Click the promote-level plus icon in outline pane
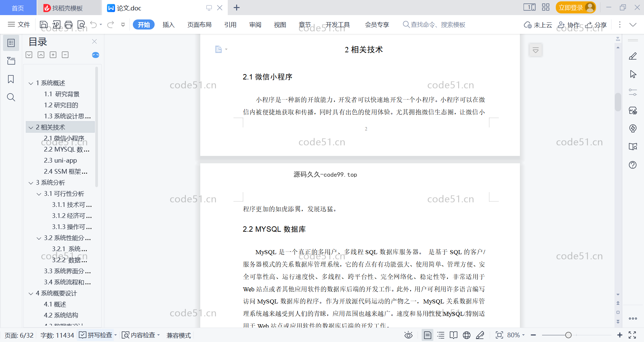The height and width of the screenshot is (342, 644). tap(53, 55)
